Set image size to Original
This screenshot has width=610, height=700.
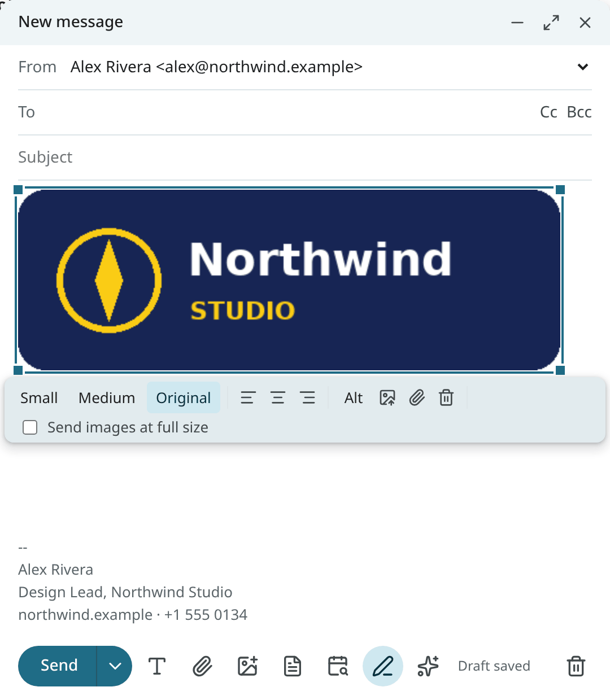184,398
